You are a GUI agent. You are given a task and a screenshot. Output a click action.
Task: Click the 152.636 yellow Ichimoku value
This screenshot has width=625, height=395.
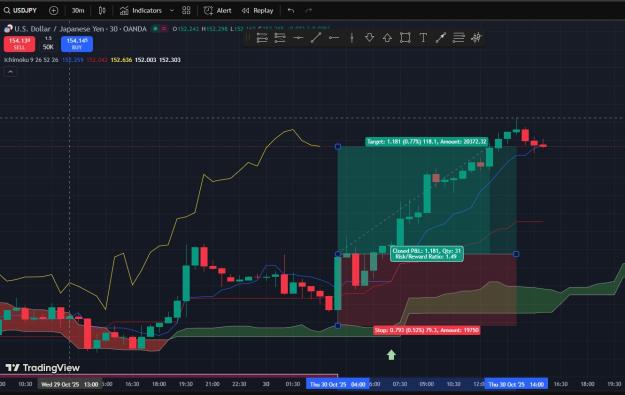click(x=121, y=60)
